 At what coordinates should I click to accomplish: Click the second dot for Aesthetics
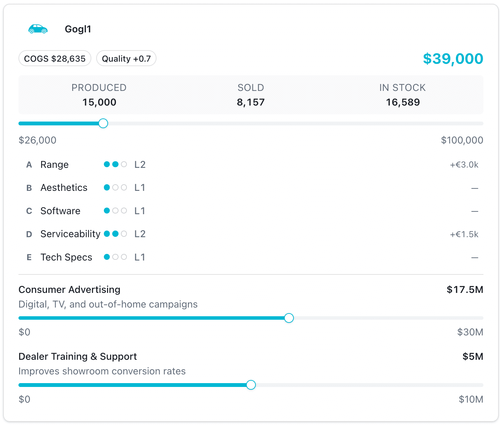pyautogui.click(x=115, y=187)
